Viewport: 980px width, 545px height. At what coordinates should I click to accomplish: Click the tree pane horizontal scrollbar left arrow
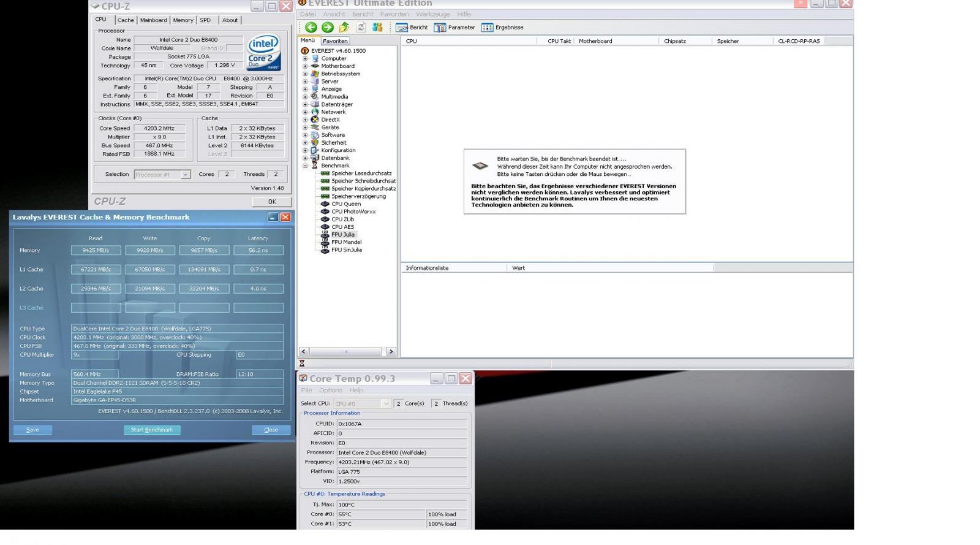[x=304, y=352]
